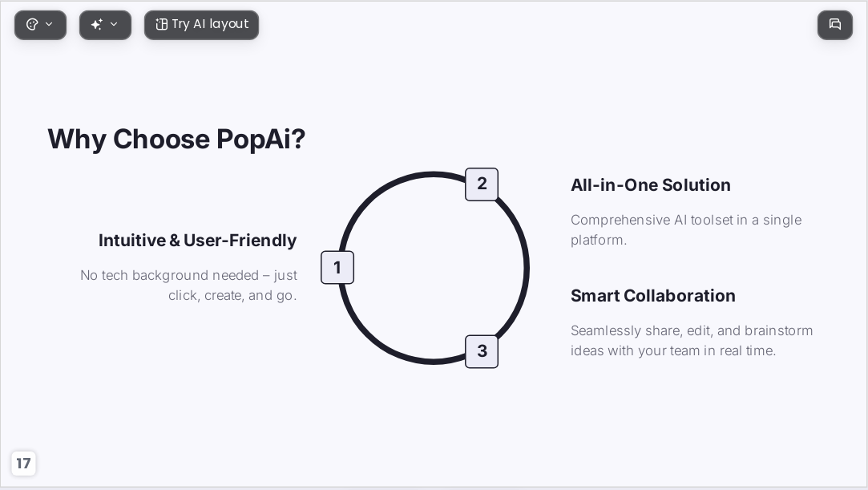The width and height of the screenshot is (868, 490).
Task: Click the "Seamlessly share, edit, and brainstorm" description
Action: point(692,341)
